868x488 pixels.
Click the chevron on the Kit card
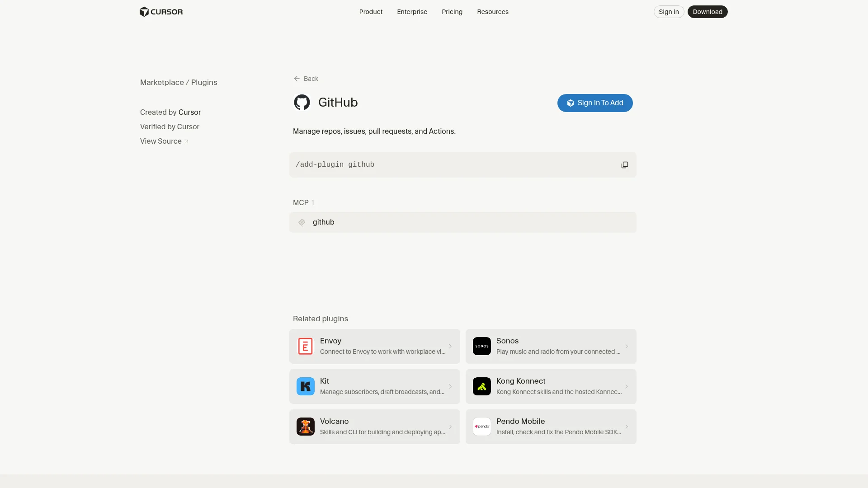pyautogui.click(x=450, y=386)
